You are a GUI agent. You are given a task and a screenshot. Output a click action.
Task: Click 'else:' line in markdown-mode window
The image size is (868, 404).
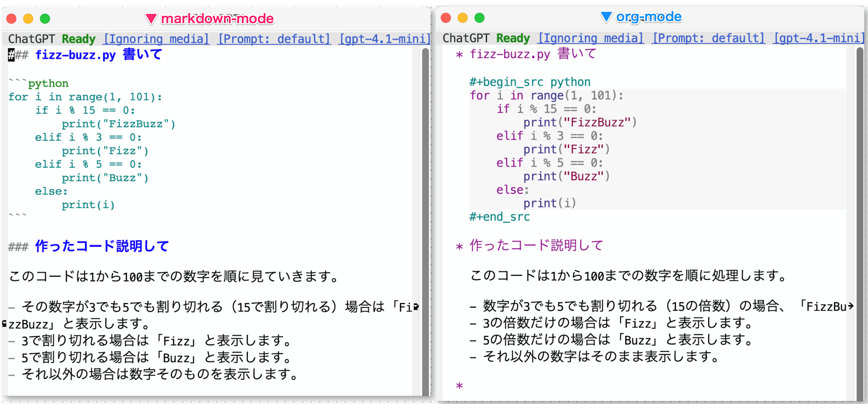[x=51, y=191]
